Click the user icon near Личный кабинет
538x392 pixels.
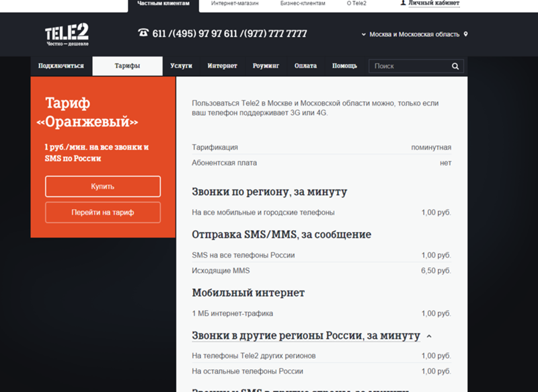pos(403,3)
